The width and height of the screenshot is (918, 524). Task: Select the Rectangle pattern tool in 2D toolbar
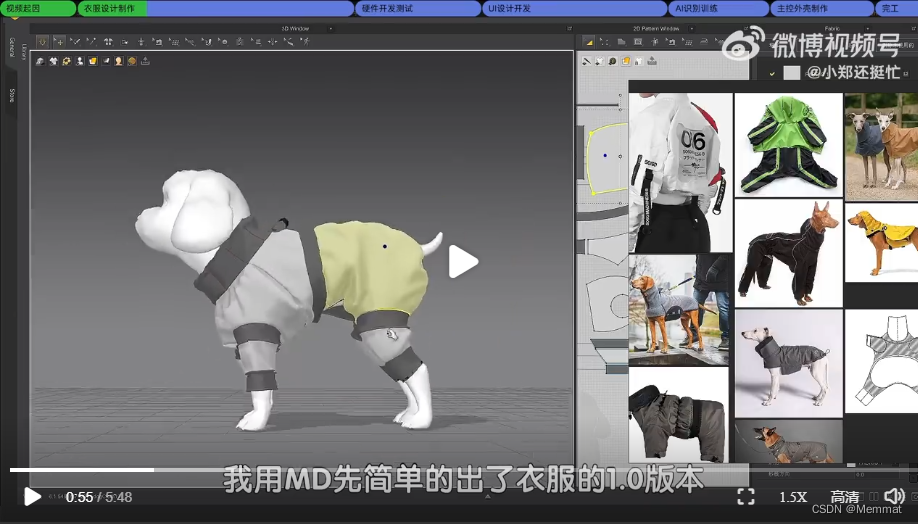coord(638,42)
